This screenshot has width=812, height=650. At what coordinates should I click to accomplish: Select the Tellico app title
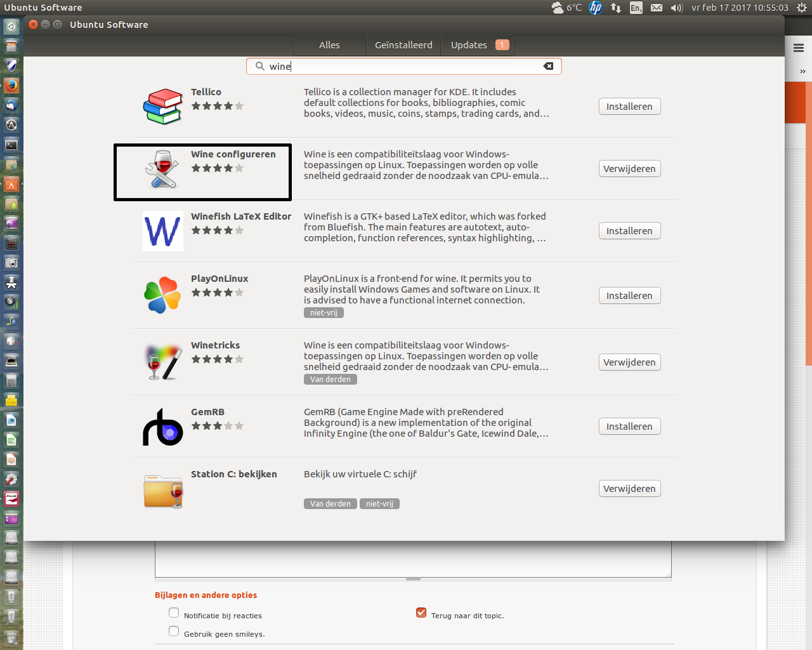pos(206,92)
